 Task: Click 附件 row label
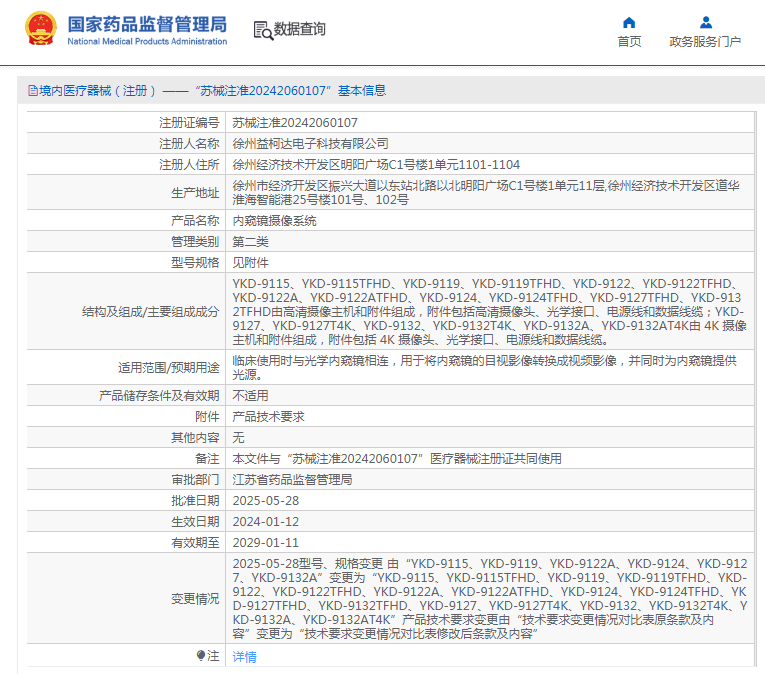pos(207,416)
